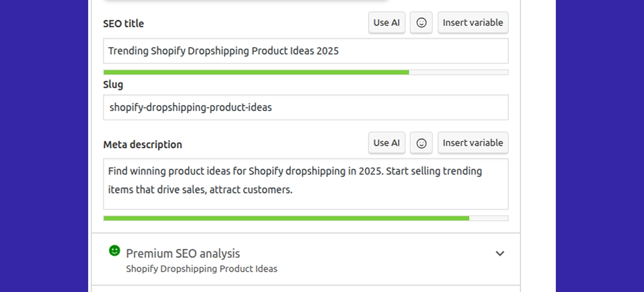Click Use AI button for SEO title
The width and height of the screenshot is (644, 292).
coord(387,23)
